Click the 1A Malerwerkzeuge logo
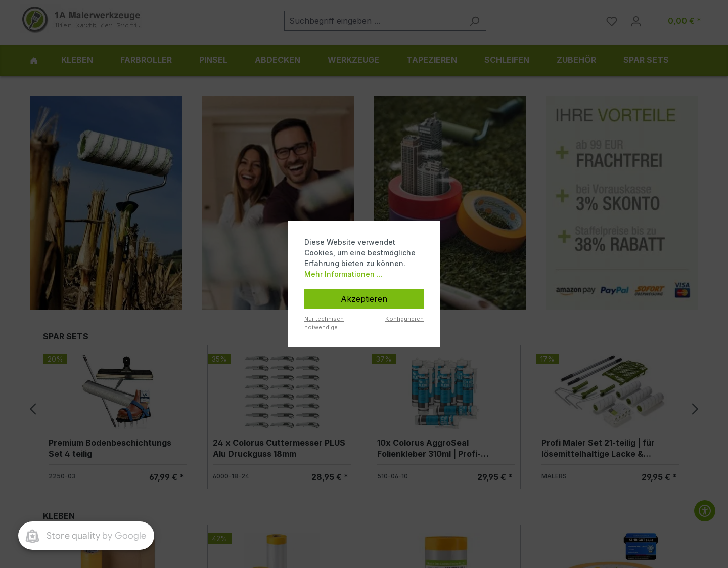The image size is (728, 568). [81, 20]
